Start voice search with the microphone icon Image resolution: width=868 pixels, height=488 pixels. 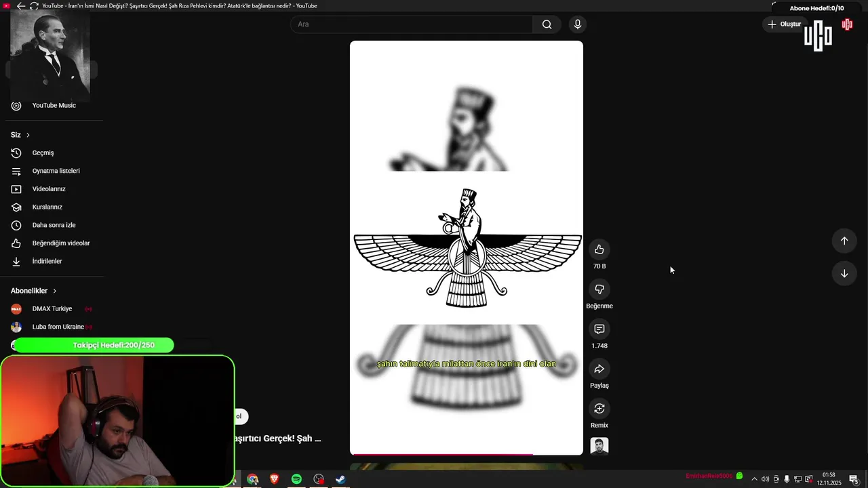point(578,24)
